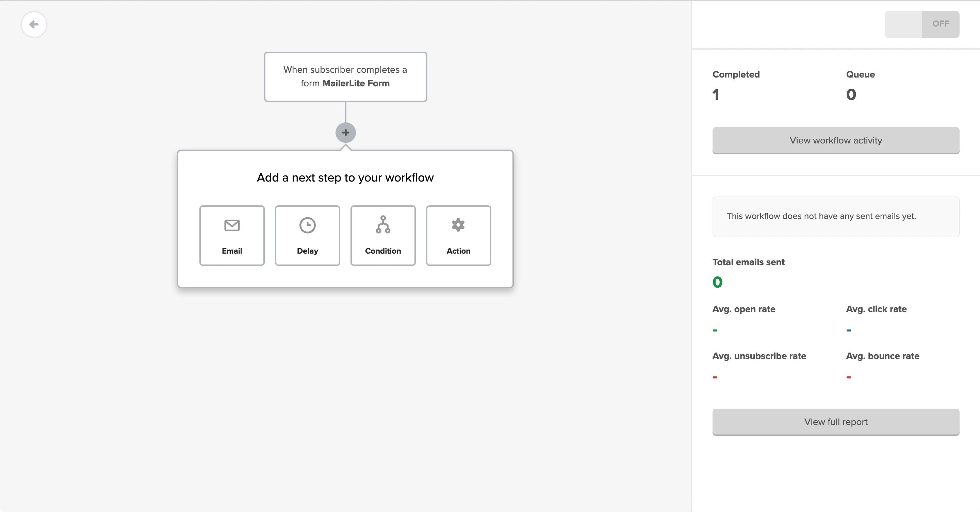
Task: Click the green total emails sent number
Action: click(717, 282)
